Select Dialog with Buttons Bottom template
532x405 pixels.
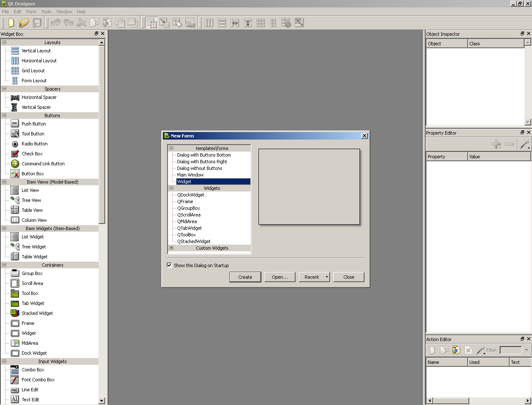204,155
